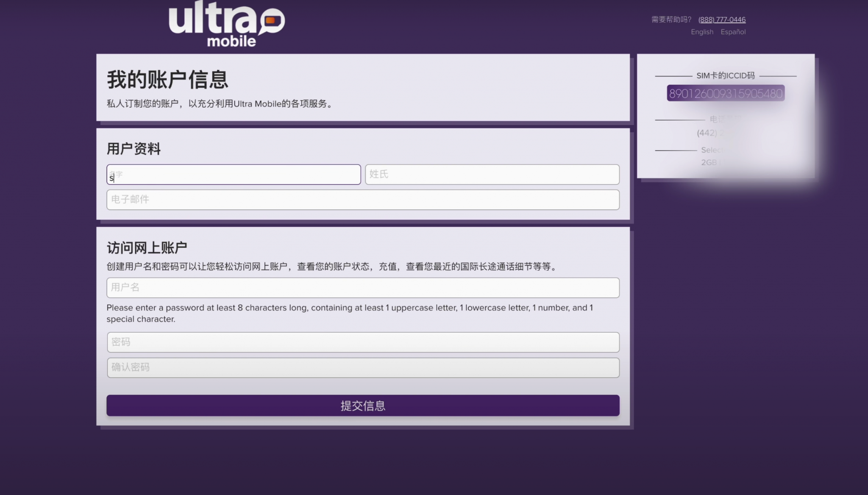
Task: Click the 密码 password field
Action: coord(363,342)
